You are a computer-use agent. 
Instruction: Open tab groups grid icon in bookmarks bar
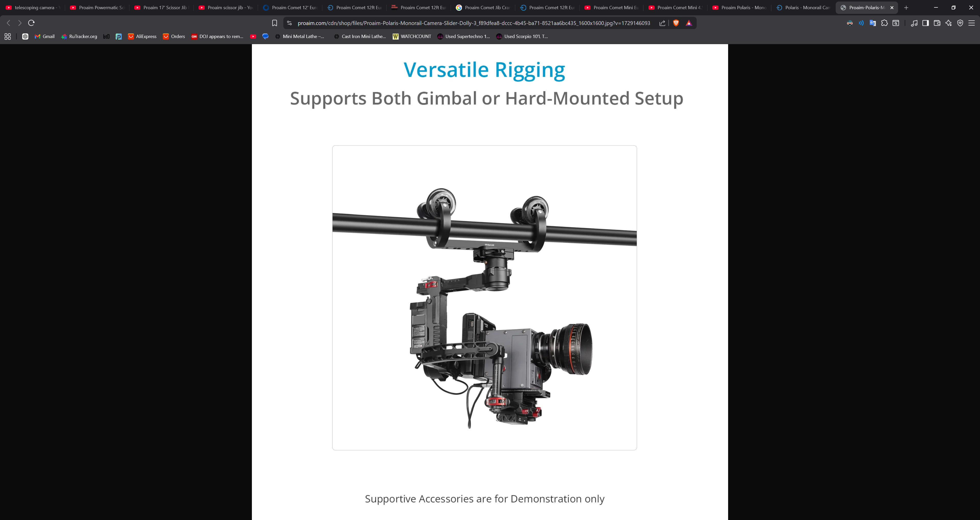(x=8, y=36)
